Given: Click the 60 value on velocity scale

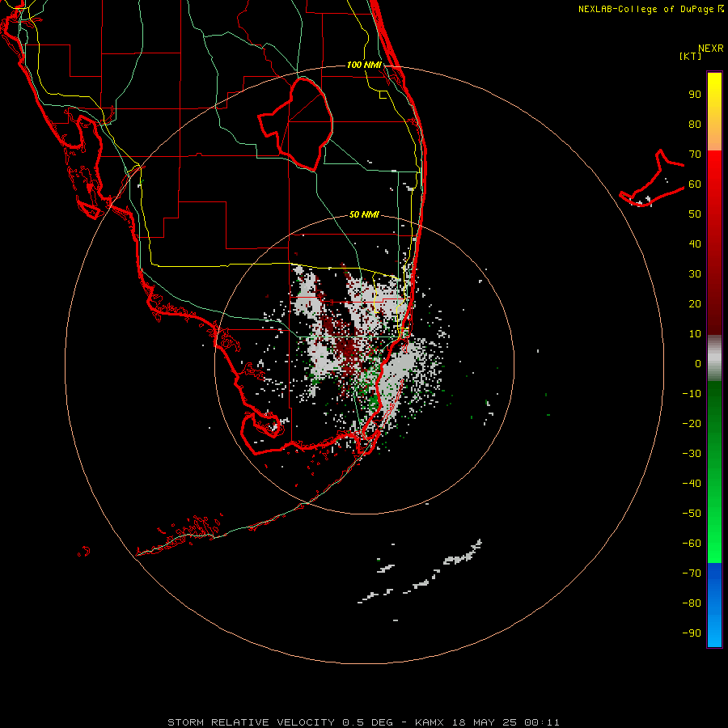Looking at the screenshot, I should (695, 184).
